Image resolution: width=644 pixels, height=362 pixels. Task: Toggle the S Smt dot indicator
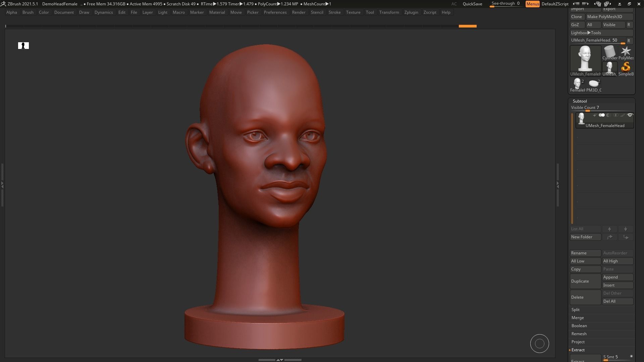tap(631, 356)
